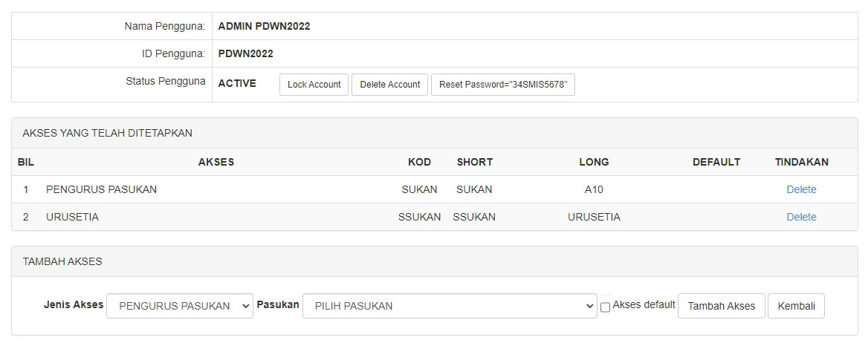Click the KOD column header
The image size is (868, 346).
(x=419, y=162)
